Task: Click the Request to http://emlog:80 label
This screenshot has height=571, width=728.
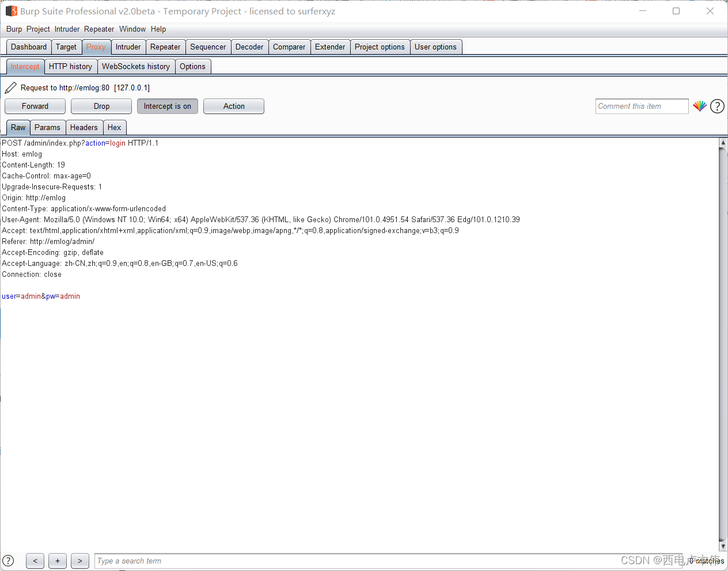Action: pyautogui.click(x=85, y=88)
